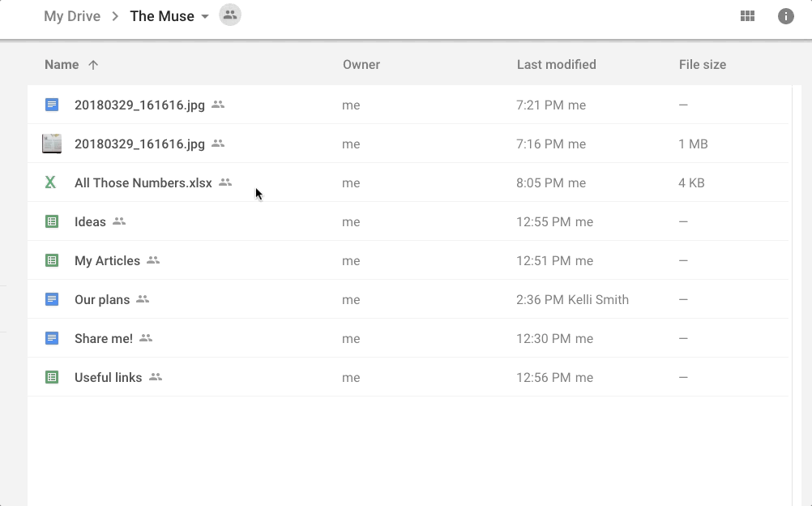Toggle the Name column sort arrow

click(x=94, y=64)
